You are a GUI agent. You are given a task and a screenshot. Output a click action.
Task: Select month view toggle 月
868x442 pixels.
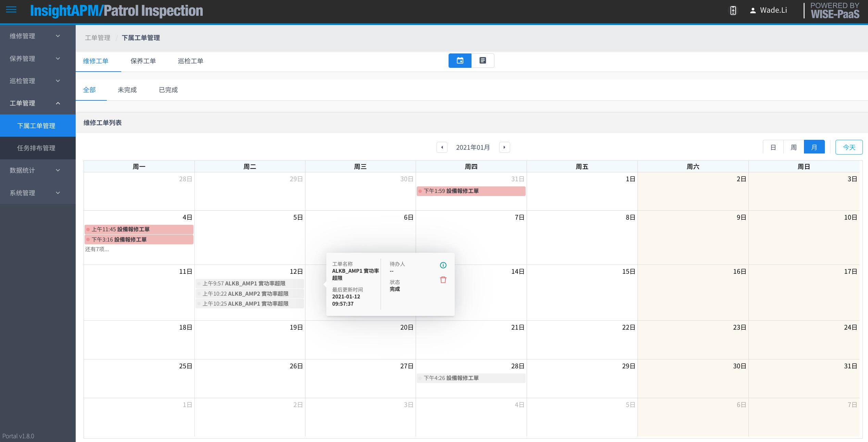(x=814, y=147)
